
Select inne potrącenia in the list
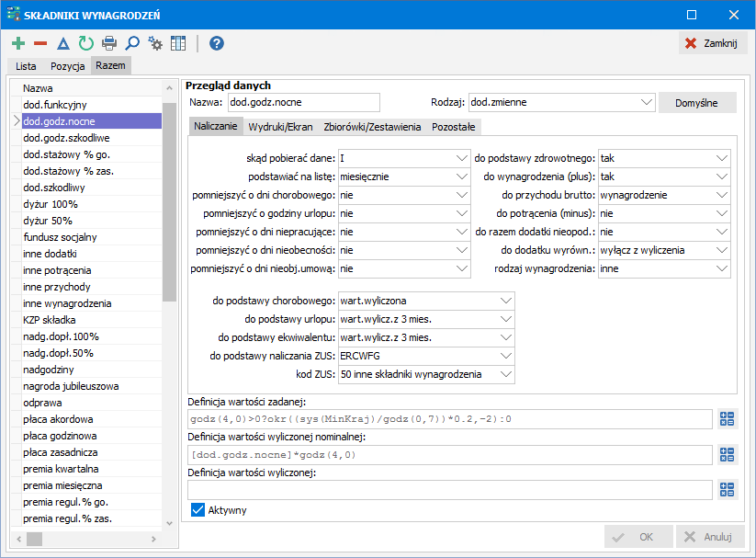pos(92,270)
